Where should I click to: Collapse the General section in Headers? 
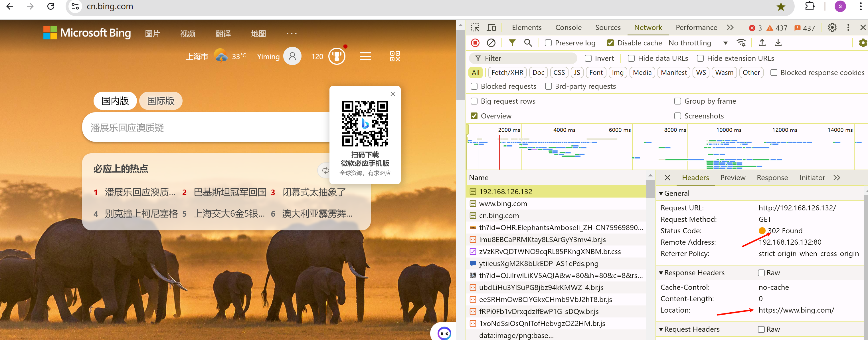(661, 193)
